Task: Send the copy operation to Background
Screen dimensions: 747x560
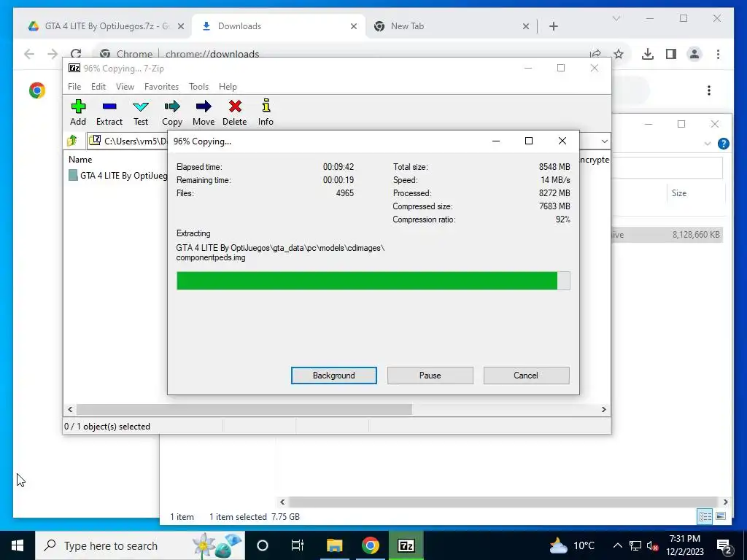Action: (334, 376)
